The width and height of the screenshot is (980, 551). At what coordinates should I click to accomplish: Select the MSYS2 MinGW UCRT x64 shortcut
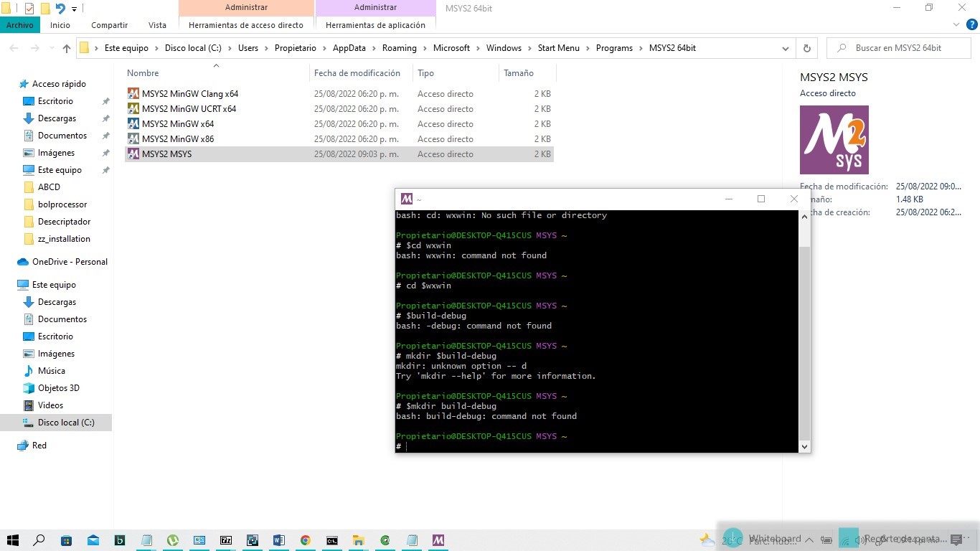coord(189,108)
